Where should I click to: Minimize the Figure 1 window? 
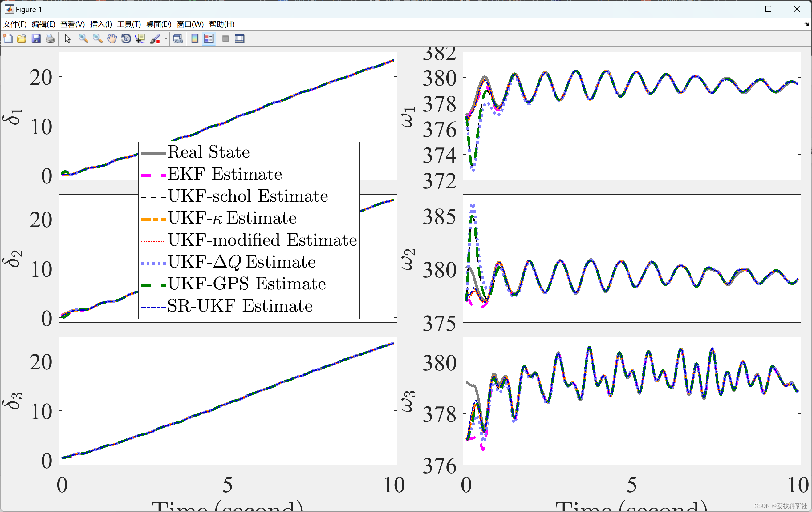coord(740,9)
